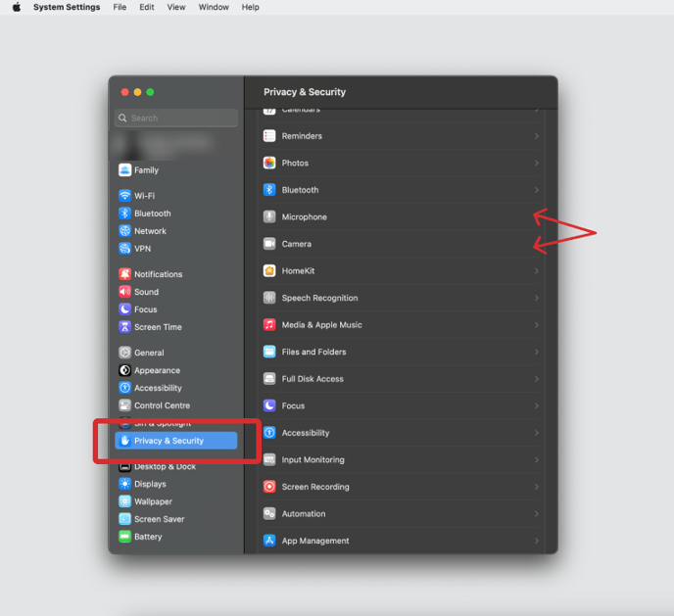Select the VPN sidebar icon

pos(124,249)
